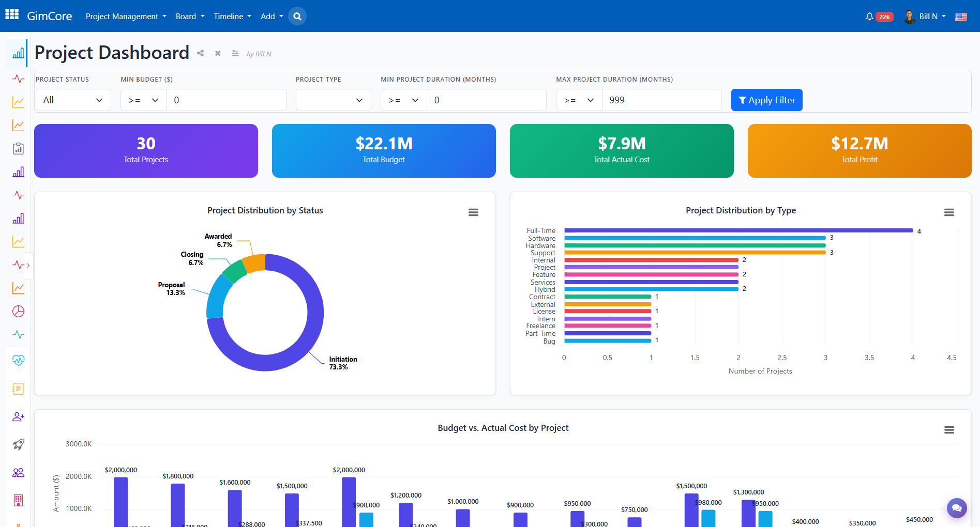Open the Timeline menu
Viewport: 980px width, 527px height.
click(232, 17)
